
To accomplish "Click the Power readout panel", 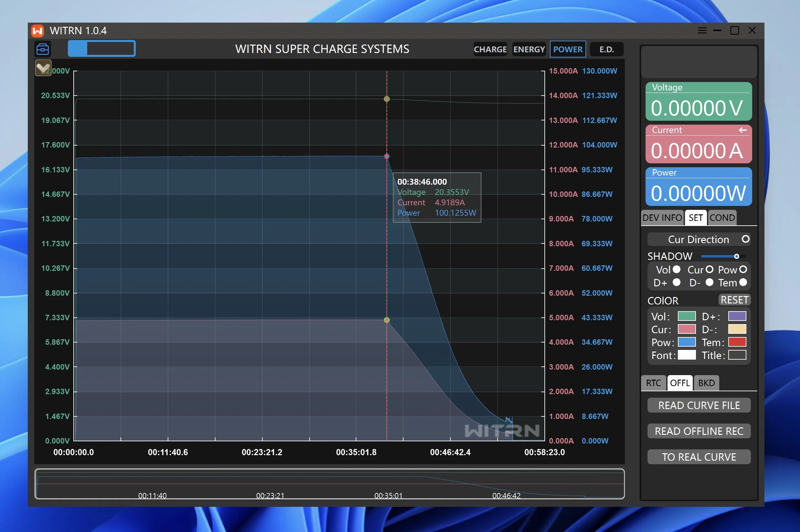I will [x=699, y=187].
